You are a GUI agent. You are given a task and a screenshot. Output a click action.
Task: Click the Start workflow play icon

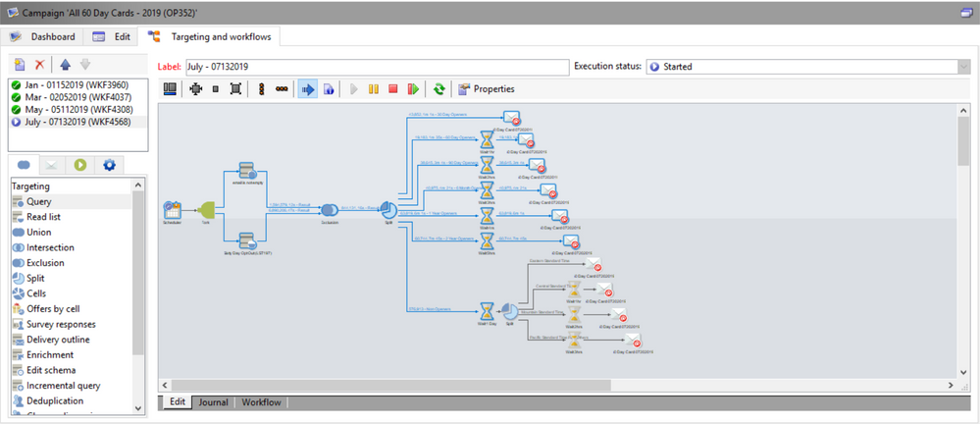pyautogui.click(x=353, y=89)
